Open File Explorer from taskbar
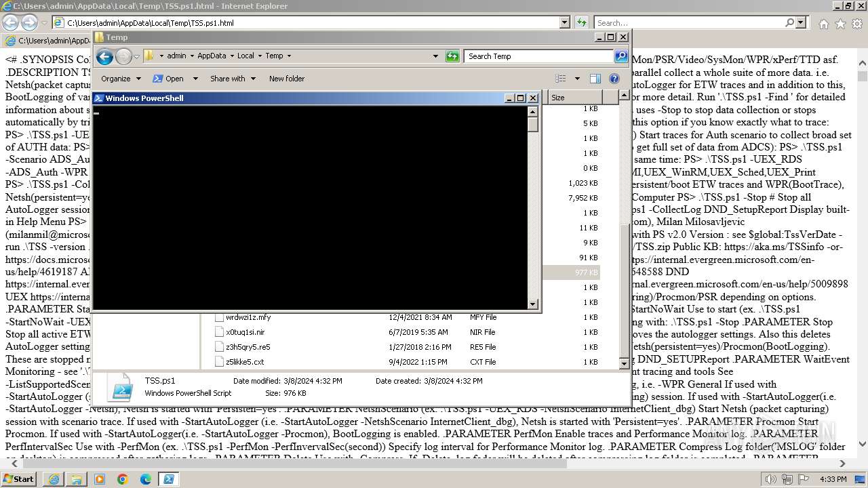Screen dimensions: 868x488 tap(77, 479)
